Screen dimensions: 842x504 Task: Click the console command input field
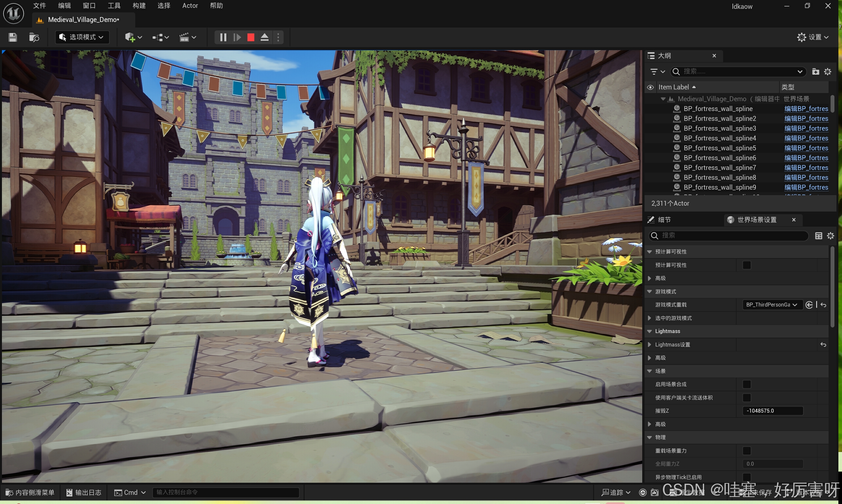point(226,493)
